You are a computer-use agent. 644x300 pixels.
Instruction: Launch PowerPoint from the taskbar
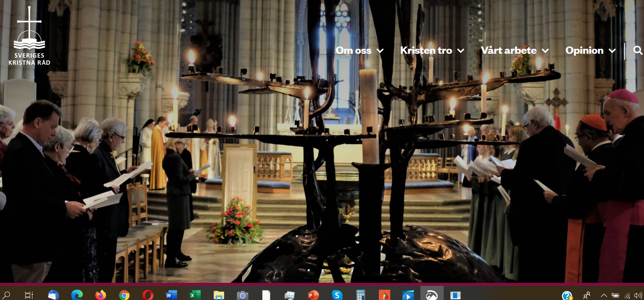(313, 295)
